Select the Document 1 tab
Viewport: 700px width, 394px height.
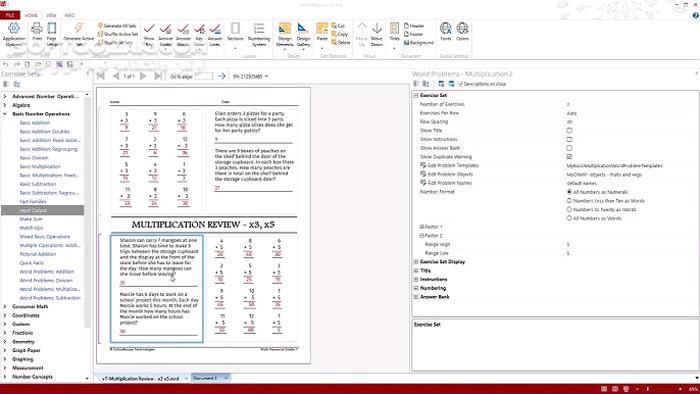(205, 378)
